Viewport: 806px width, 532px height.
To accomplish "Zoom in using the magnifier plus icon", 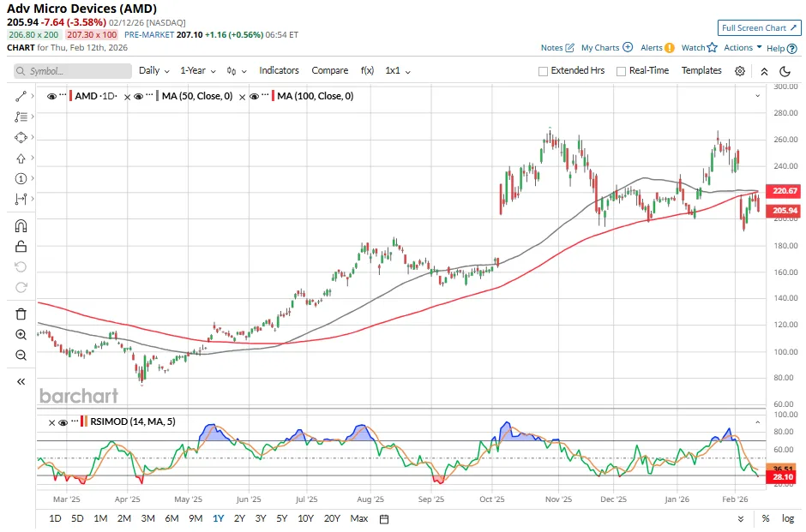I will (x=21, y=335).
